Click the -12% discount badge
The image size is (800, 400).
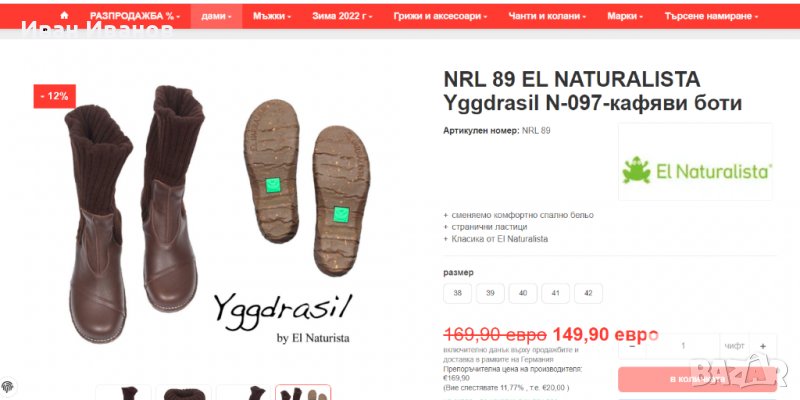coord(55,96)
